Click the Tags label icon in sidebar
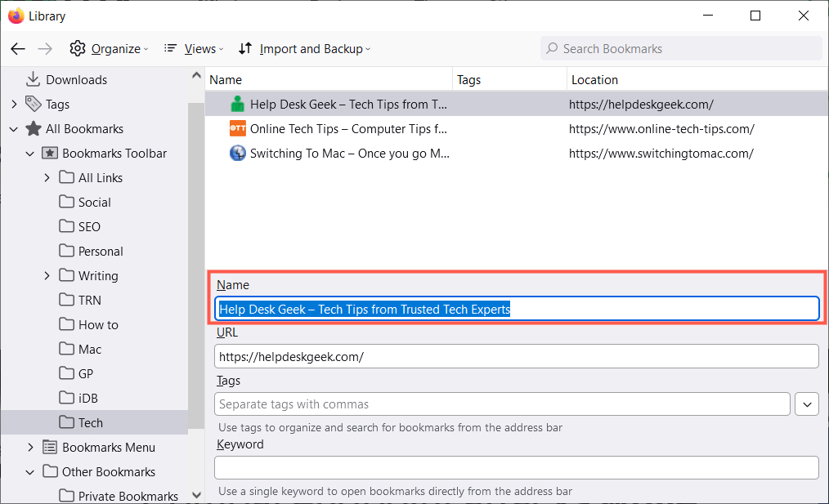The image size is (829, 504). point(34,104)
